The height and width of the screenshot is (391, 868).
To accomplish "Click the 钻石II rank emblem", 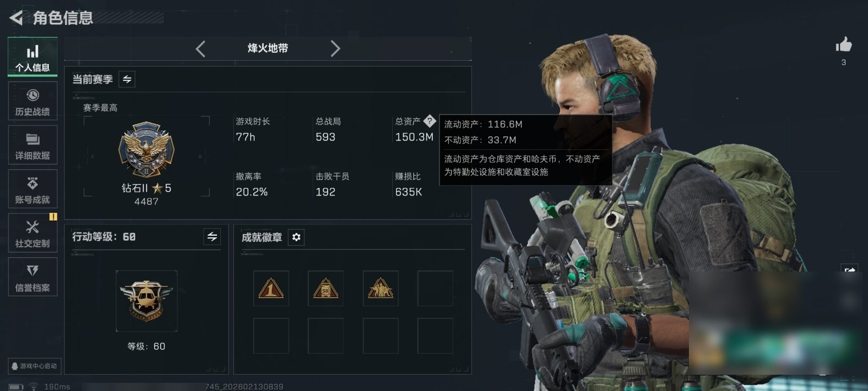I will (x=146, y=149).
